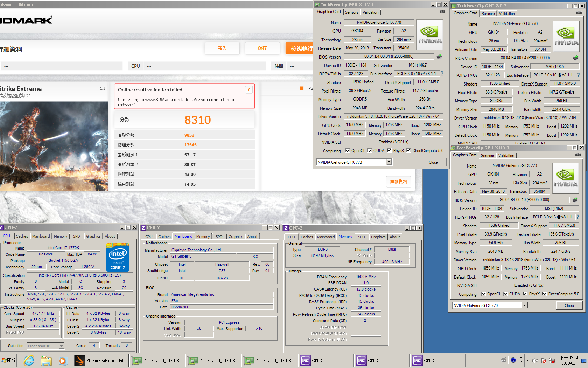The width and height of the screenshot is (588, 368).
Task: Click network icon in system tray
Action: point(552,360)
